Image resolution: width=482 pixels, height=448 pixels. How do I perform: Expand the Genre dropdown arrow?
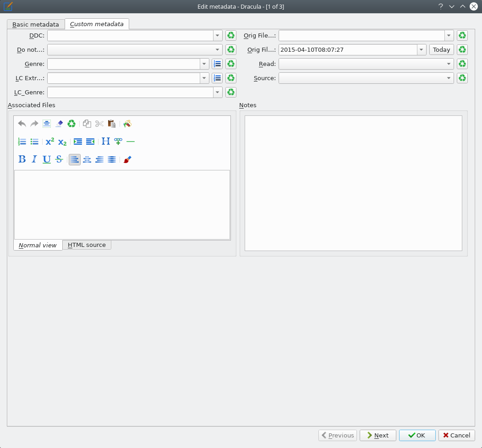(x=204, y=64)
